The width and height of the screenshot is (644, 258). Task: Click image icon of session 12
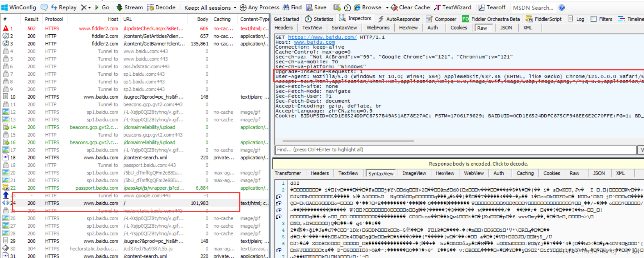click(x=6, y=112)
